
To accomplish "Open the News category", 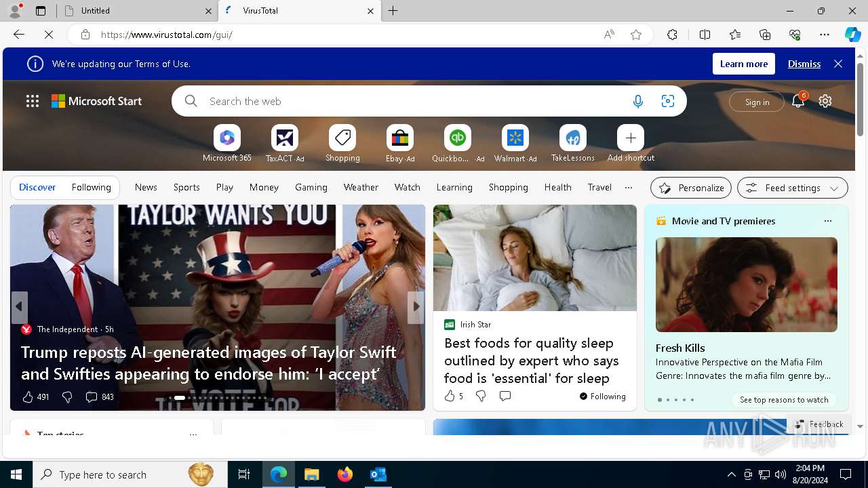I will (x=146, y=187).
